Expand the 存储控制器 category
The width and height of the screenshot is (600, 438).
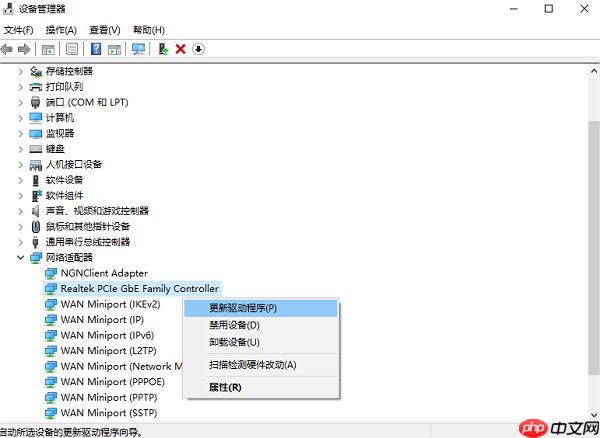21,72
